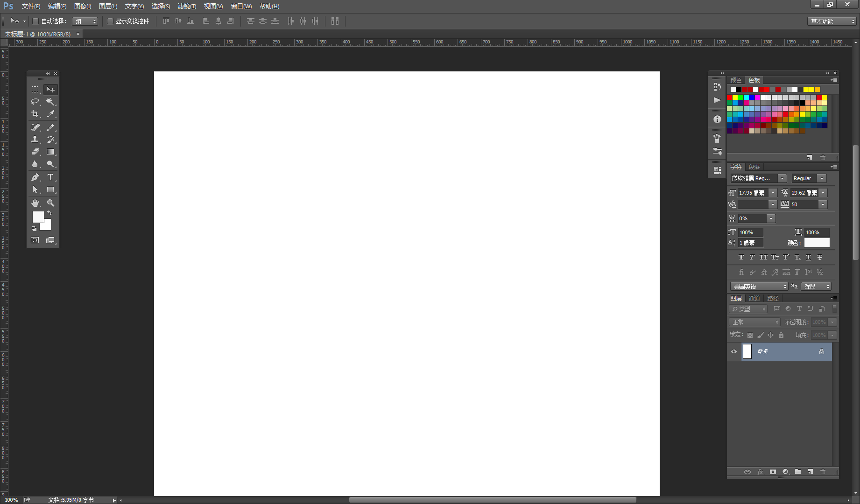Click the background color swatch in toolbox
The width and height of the screenshot is (860, 504).
pyautogui.click(x=47, y=227)
